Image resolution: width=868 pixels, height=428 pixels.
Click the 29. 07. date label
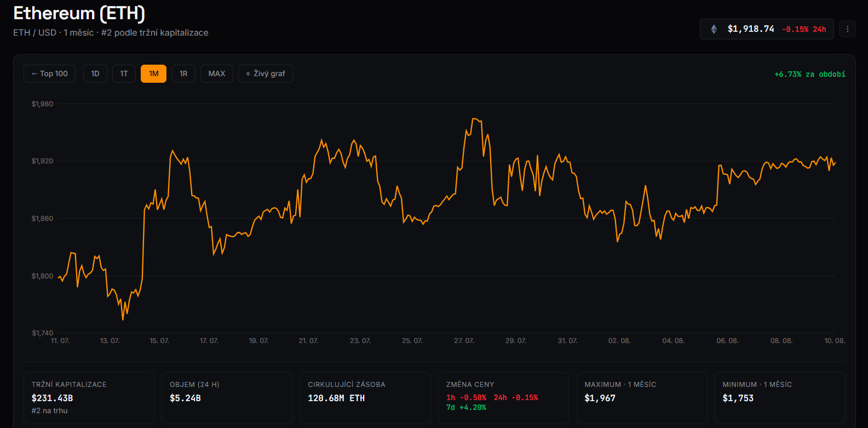point(516,341)
